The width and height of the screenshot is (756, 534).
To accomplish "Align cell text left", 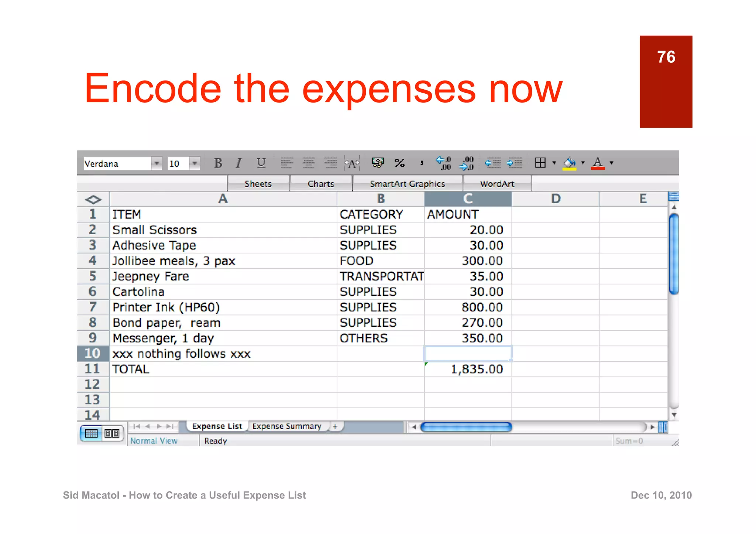I will pyautogui.click(x=286, y=163).
